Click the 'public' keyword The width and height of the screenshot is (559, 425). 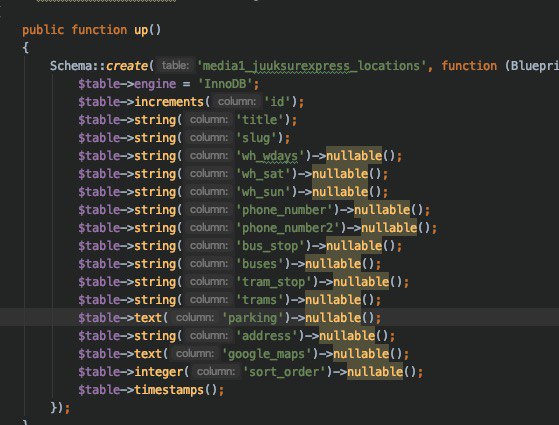tap(43, 30)
